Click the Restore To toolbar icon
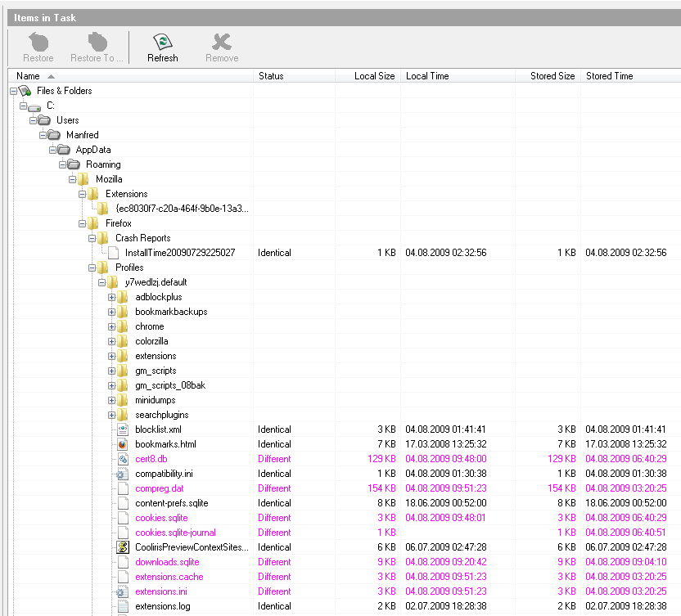 coord(97,43)
